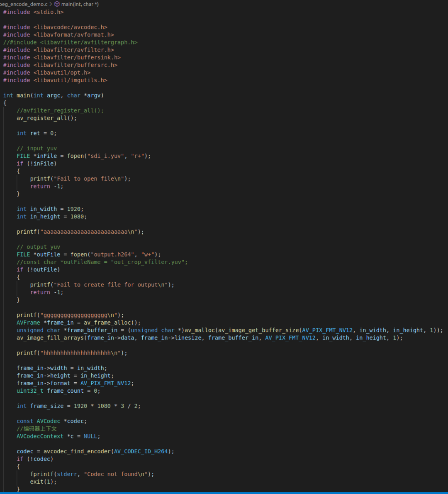Open the peg_encode_demo.c breadcrumb file segment

tap(24, 4)
